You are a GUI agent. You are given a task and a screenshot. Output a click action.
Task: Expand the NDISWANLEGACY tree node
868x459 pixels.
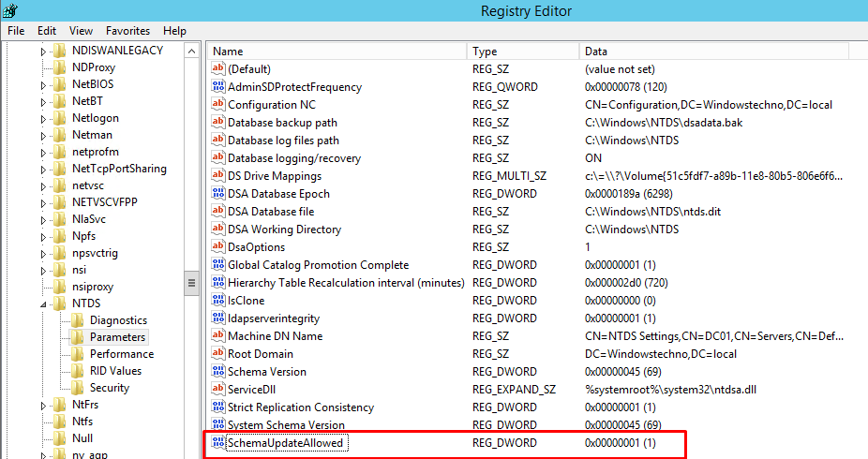click(43, 52)
